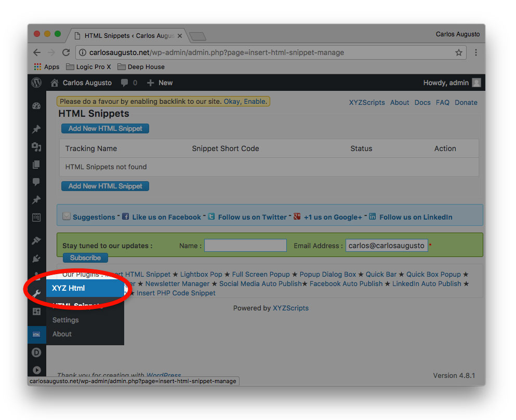Open Comments with the speech bubble icon

36,182
